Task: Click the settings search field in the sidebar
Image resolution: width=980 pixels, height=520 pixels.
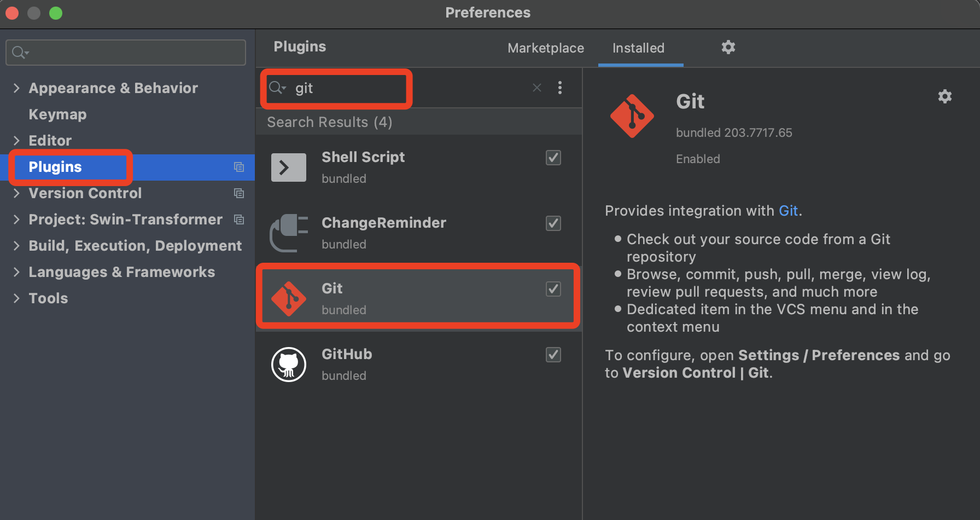Action: click(126, 53)
